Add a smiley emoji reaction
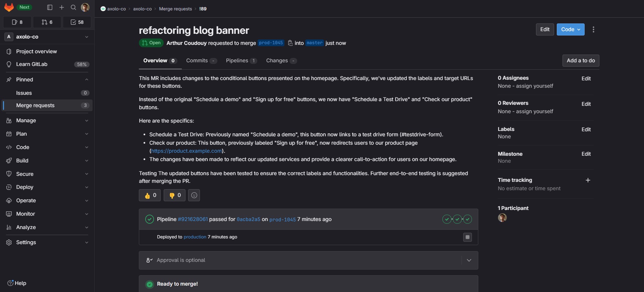 (194, 195)
